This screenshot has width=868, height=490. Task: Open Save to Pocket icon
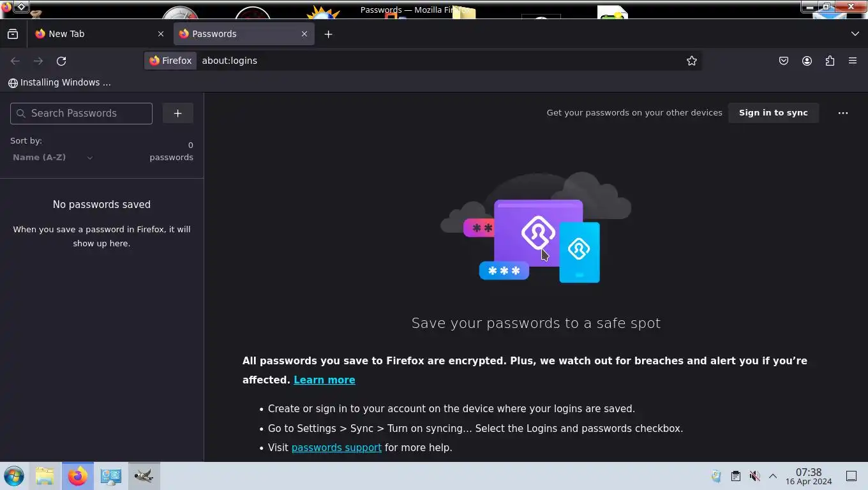(784, 61)
